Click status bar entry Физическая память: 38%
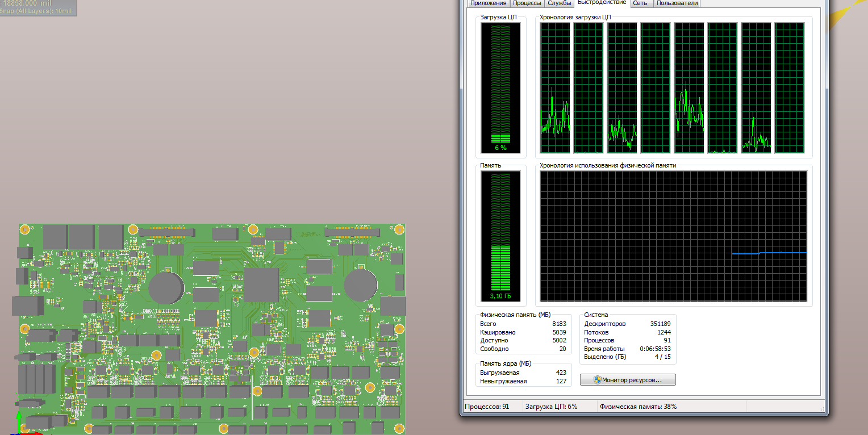 point(639,407)
